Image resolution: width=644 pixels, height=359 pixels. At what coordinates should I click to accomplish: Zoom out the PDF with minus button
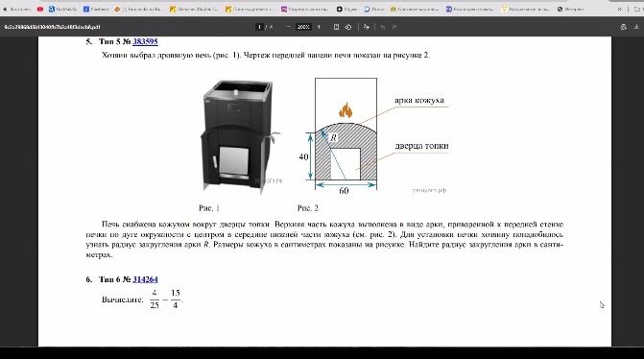coord(288,27)
